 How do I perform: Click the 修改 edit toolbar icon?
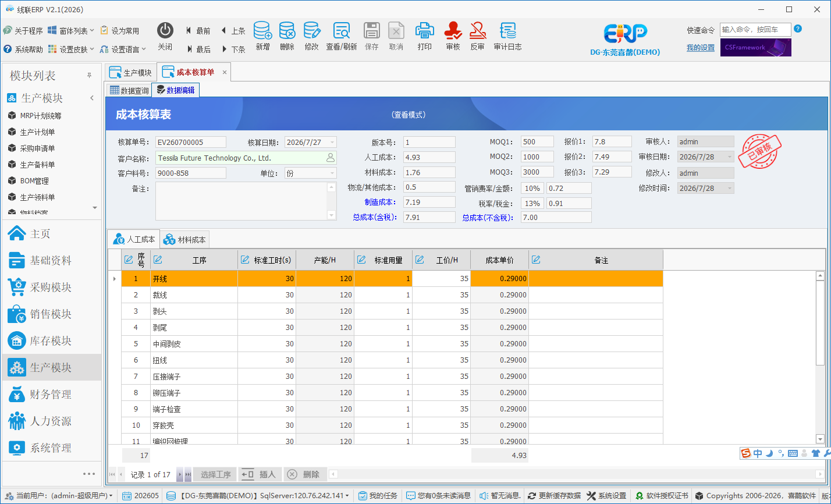point(312,31)
